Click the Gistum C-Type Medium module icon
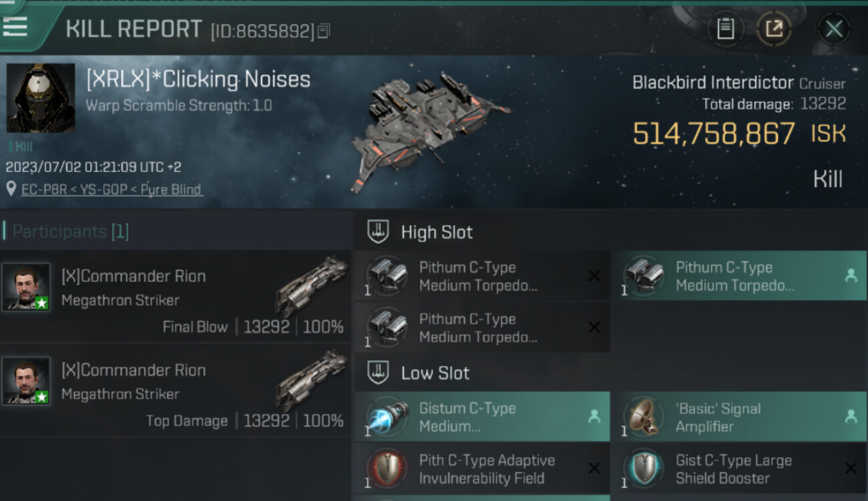Image resolution: width=868 pixels, height=501 pixels. [x=387, y=417]
